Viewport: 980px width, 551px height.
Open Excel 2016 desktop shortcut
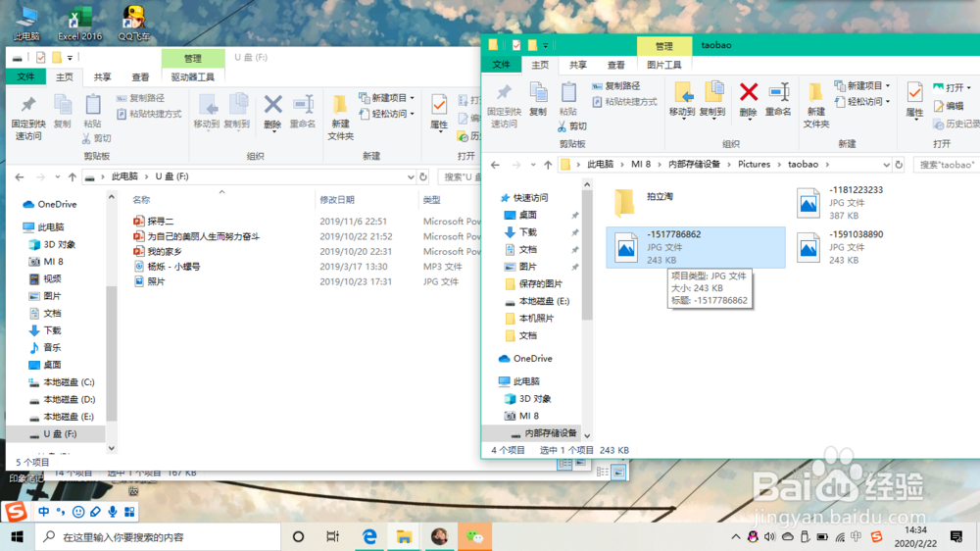point(79,24)
